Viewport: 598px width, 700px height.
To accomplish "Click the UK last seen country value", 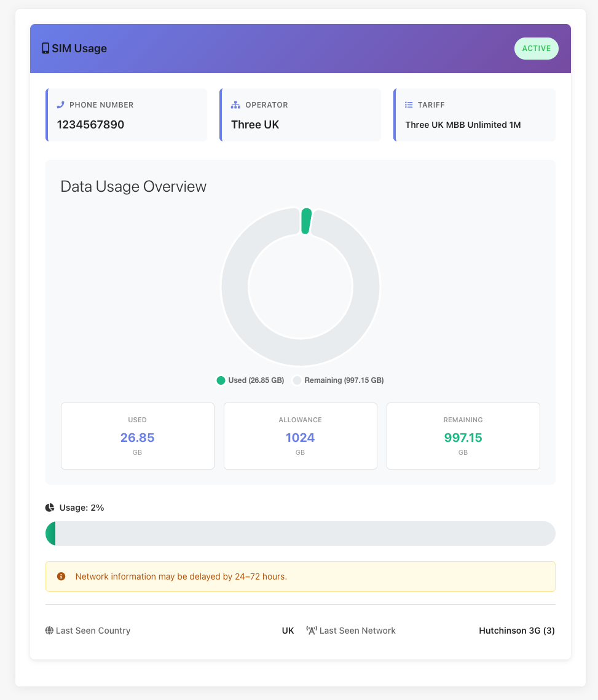I will coord(288,631).
